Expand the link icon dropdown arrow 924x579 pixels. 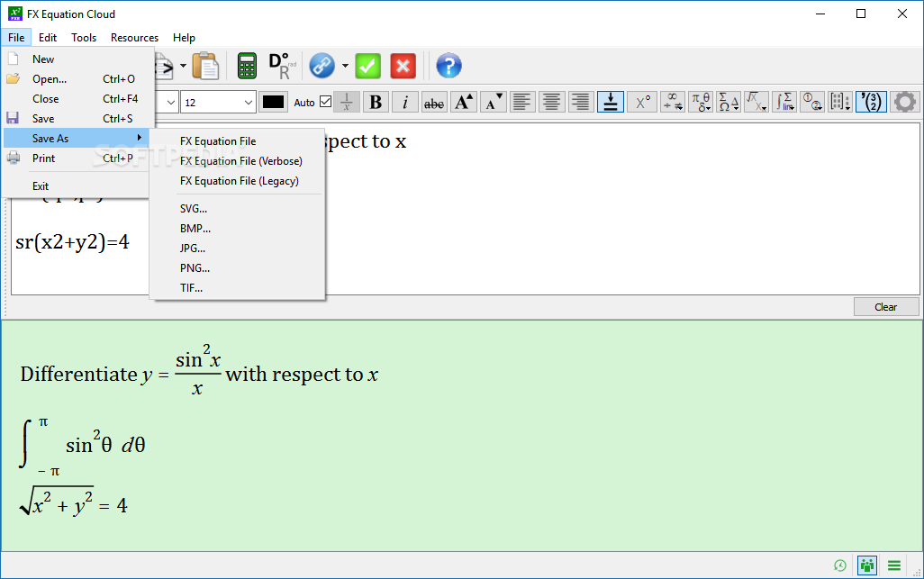(x=345, y=66)
